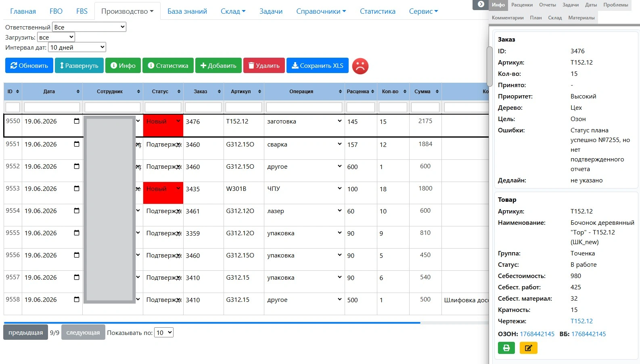Image resolution: width=640 pixels, height=364 pixels.
Task: Switch to Проблемы tab in side panel
Action: 616,5
